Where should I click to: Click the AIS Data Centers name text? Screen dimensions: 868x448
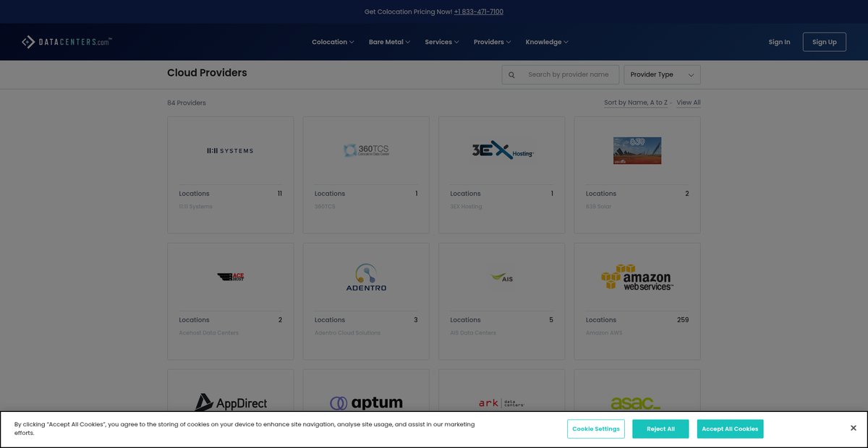click(473, 333)
